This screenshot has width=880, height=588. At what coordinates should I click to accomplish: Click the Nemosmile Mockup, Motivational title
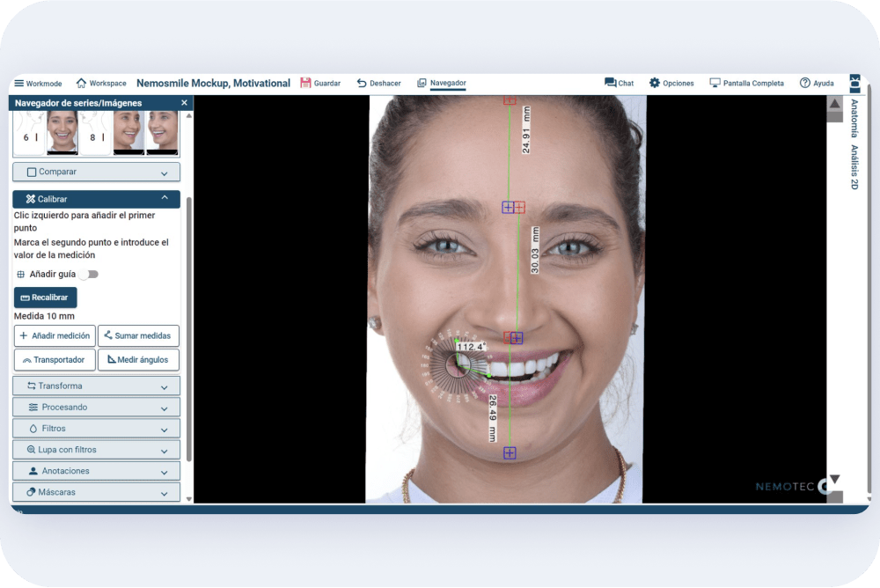click(x=213, y=83)
